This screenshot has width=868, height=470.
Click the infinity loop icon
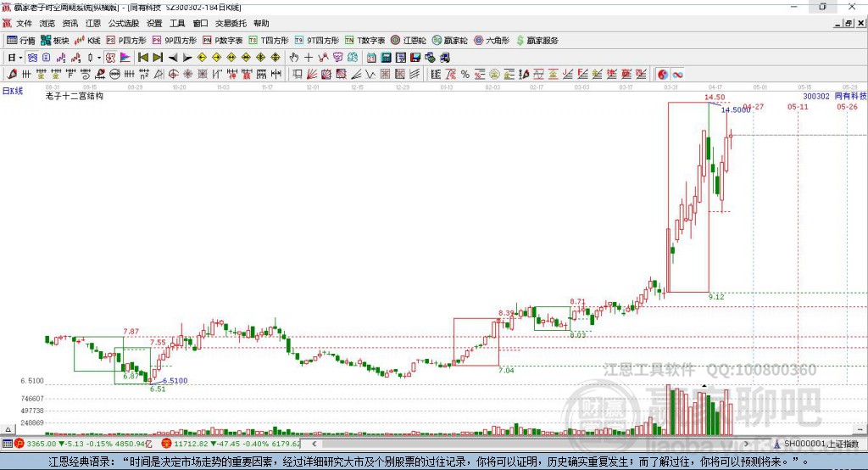677,75
